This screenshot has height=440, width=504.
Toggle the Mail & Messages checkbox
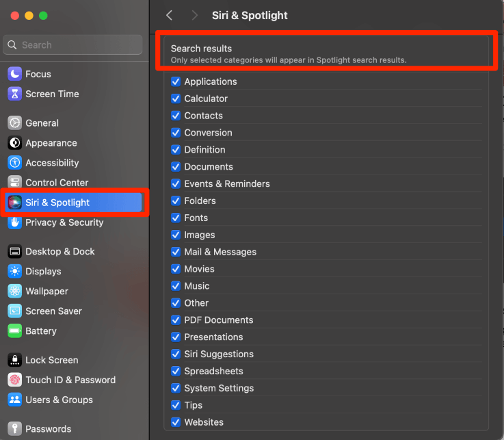(176, 252)
